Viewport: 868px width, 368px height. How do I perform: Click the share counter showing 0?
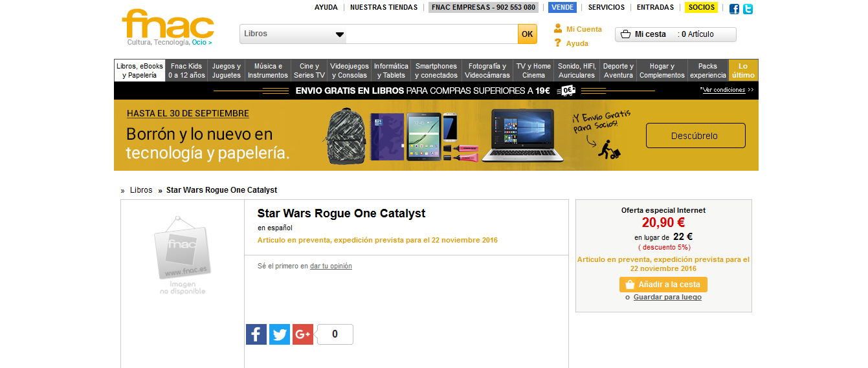(x=335, y=334)
